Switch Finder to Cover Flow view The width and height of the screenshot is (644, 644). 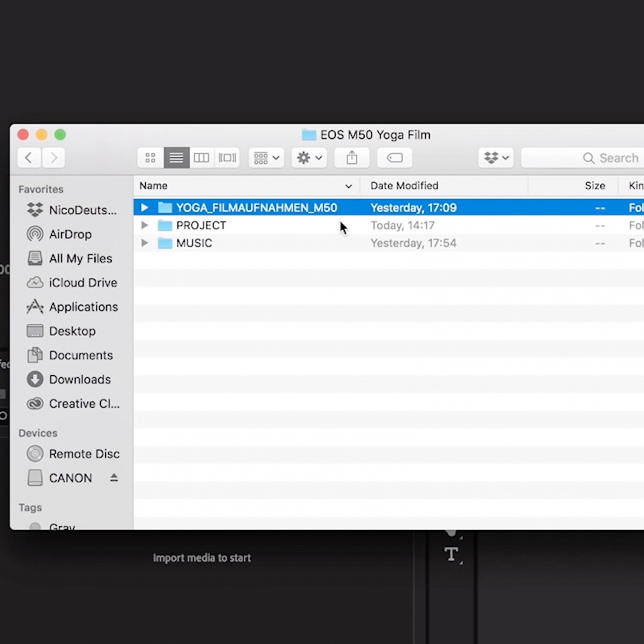pos(227,158)
